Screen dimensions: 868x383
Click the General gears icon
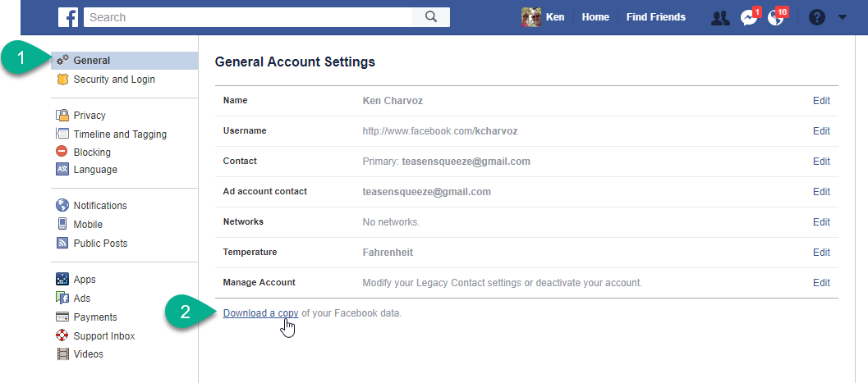tap(62, 60)
